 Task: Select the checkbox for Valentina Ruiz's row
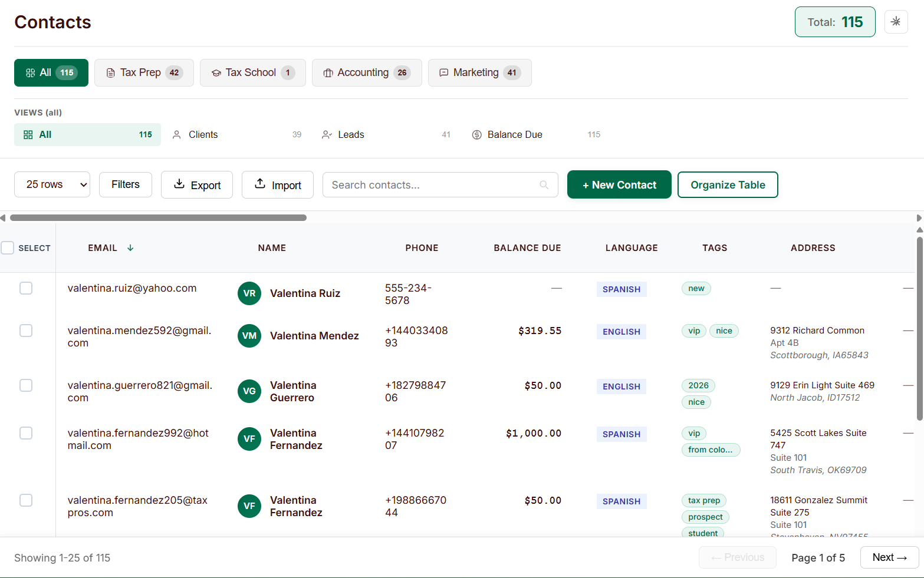coord(26,288)
